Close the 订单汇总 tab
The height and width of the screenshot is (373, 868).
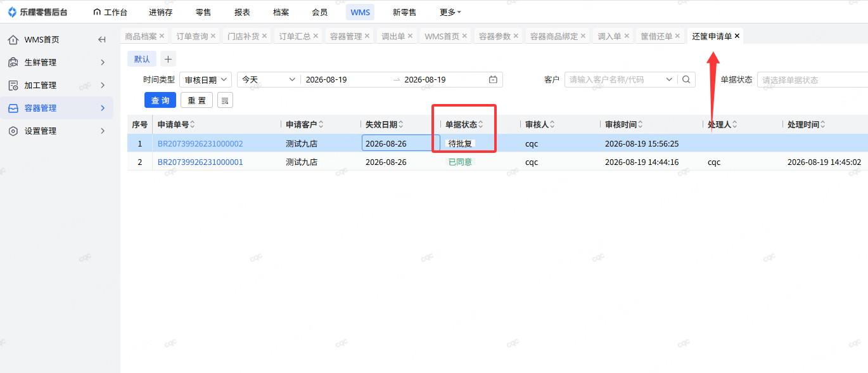pos(316,36)
